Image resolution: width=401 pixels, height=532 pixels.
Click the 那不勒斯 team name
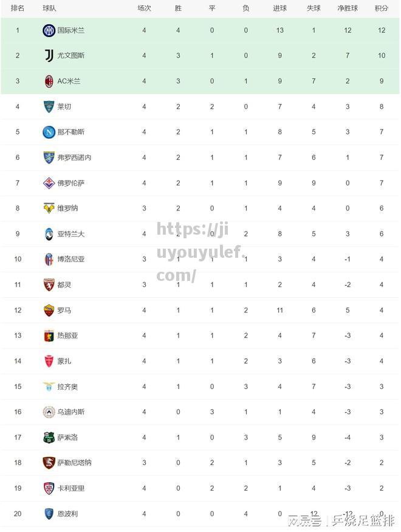(71, 132)
